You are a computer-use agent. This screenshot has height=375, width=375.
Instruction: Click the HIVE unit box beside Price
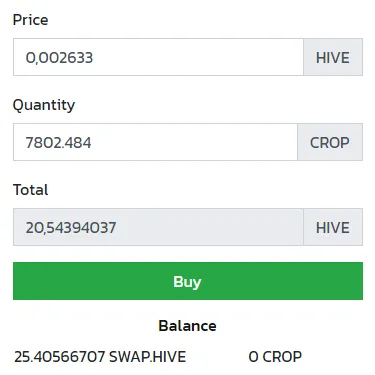[333, 57]
